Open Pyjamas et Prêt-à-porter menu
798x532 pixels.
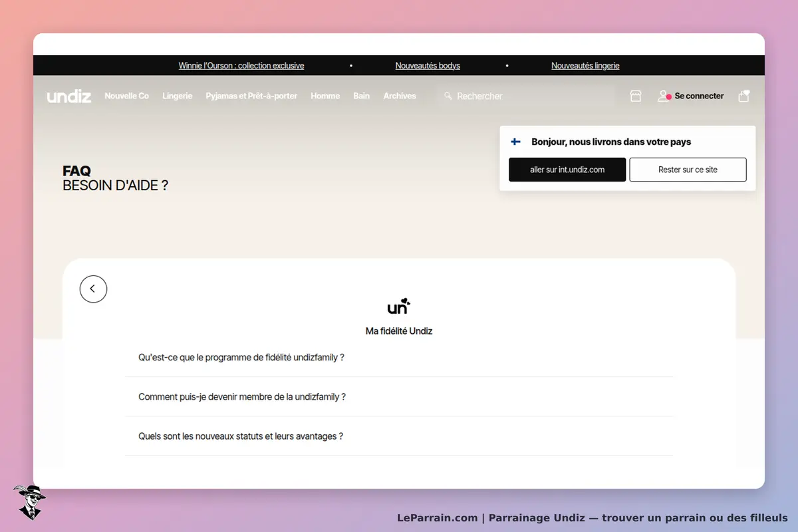[x=251, y=96]
